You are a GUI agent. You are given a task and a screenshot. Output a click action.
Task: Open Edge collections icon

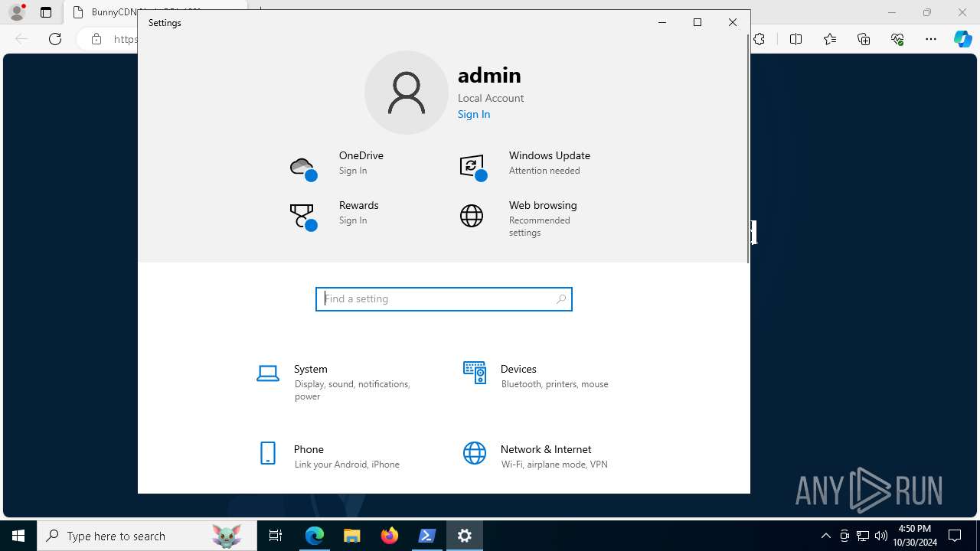click(x=864, y=39)
